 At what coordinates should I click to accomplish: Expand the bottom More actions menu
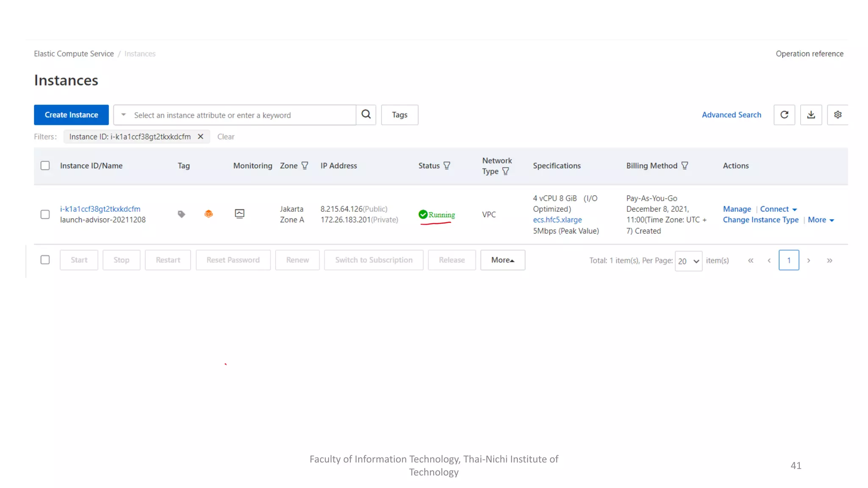(x=503, y=260)
